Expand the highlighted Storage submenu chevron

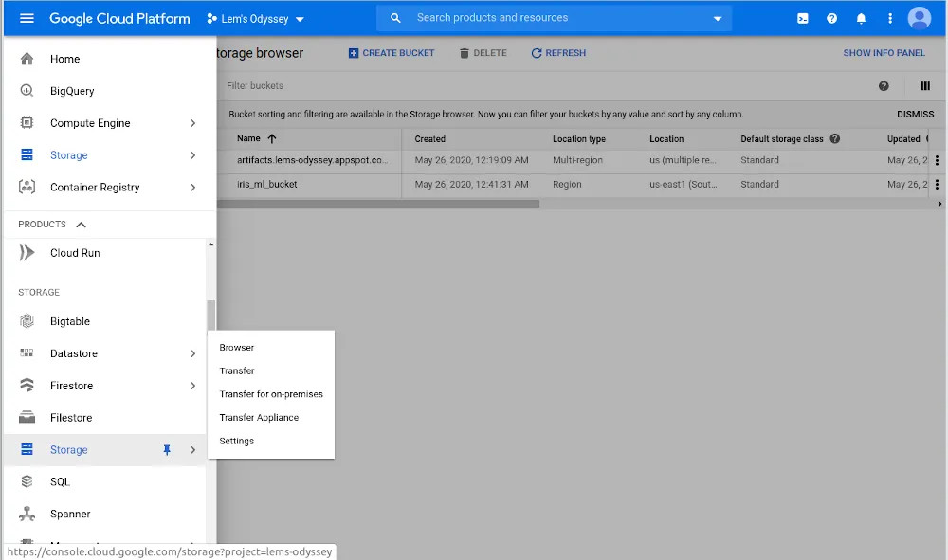pos(192,449)
